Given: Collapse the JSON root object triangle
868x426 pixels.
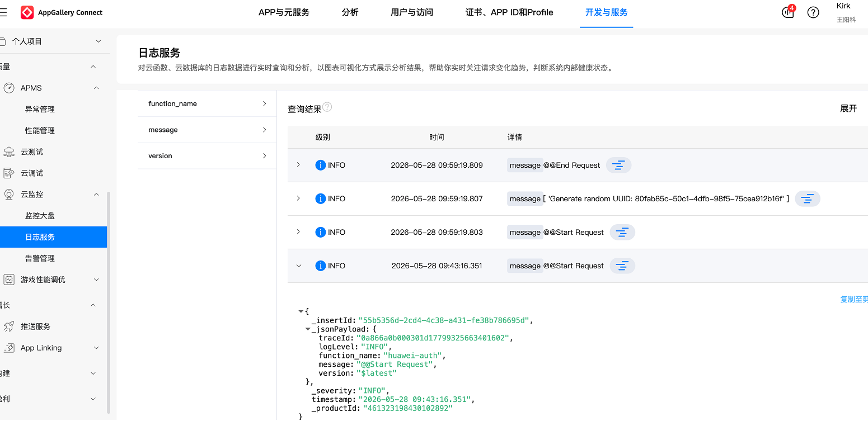Looking at the screenshot, I should [301, 311].
